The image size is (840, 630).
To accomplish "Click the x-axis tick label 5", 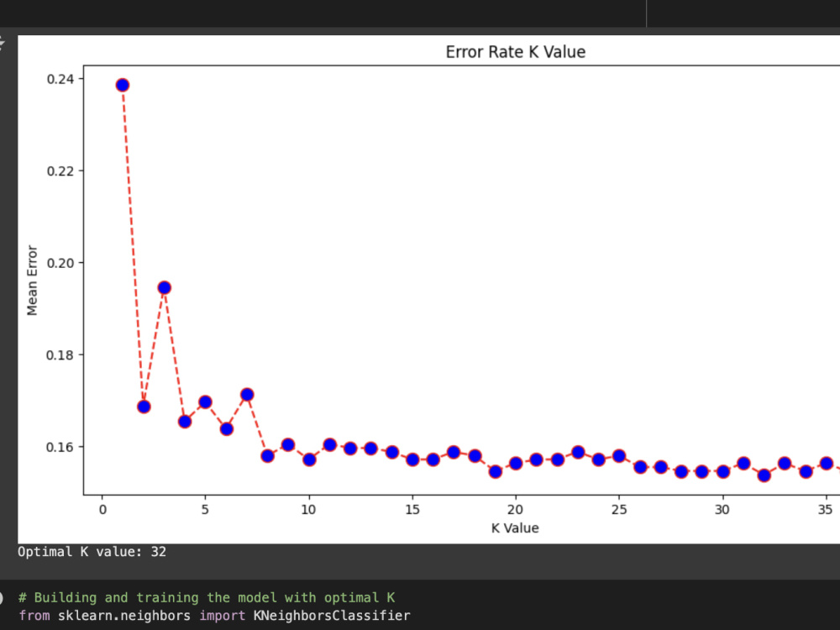I will coord(205,510).
